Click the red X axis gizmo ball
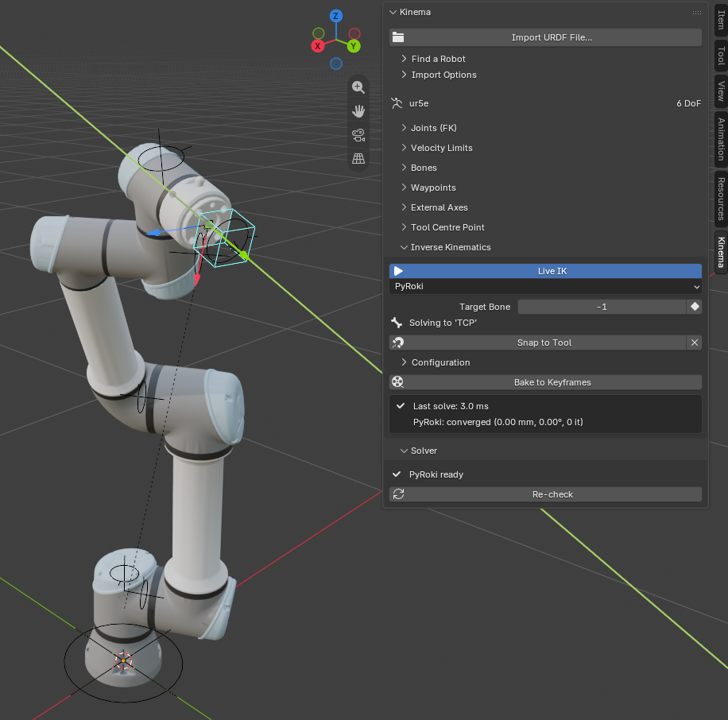 click(x=318, y=46)
